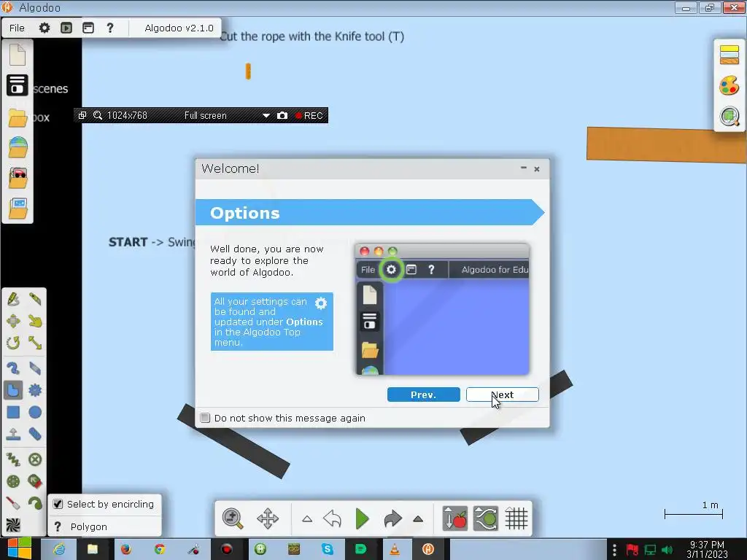
Task: Click the recorder magnifier icon
Action: tap(98, 116)
